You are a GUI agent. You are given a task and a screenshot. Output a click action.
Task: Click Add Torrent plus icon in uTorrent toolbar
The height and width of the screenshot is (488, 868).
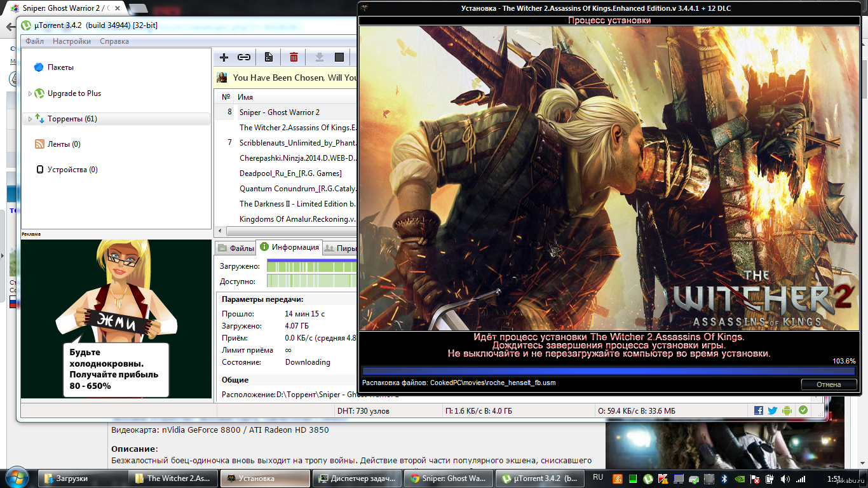click(224, 57)
